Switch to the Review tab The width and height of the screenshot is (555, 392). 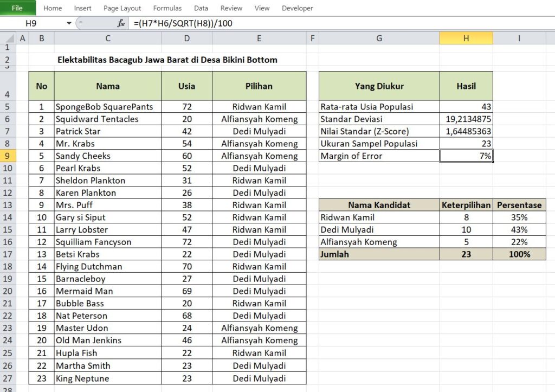231,8
